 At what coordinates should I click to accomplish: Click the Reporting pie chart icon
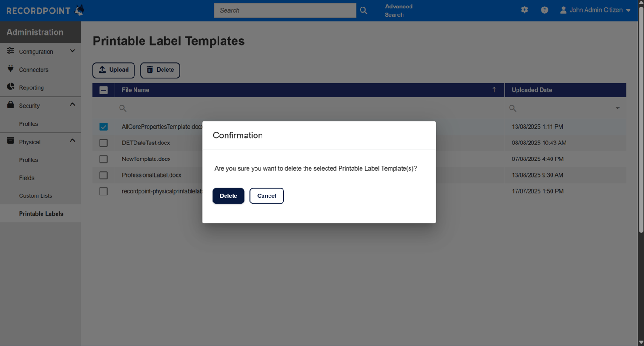coord(10,87)
